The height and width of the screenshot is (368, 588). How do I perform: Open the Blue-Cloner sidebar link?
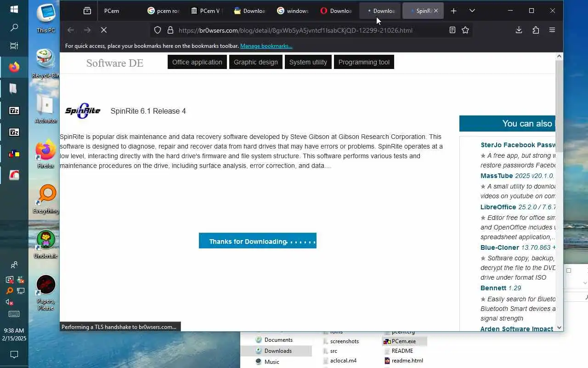(x=500, y=247)
